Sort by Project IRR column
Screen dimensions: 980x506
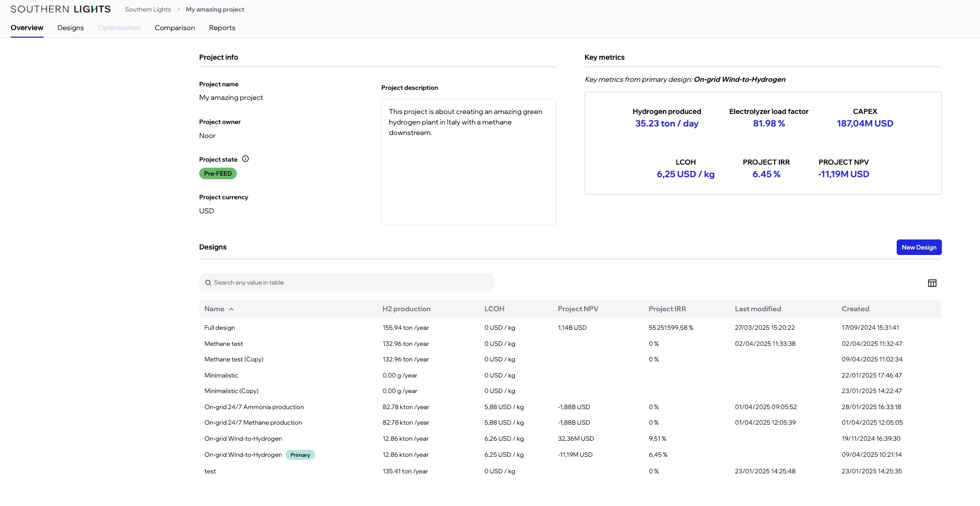click(667, 309)
